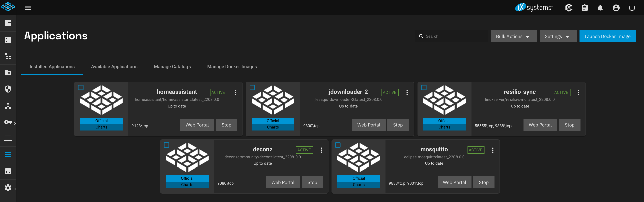The height and width of the screenshot is (202, 644).
Task: Open the Network sidebar icon
Action: [x=8, y=106]
